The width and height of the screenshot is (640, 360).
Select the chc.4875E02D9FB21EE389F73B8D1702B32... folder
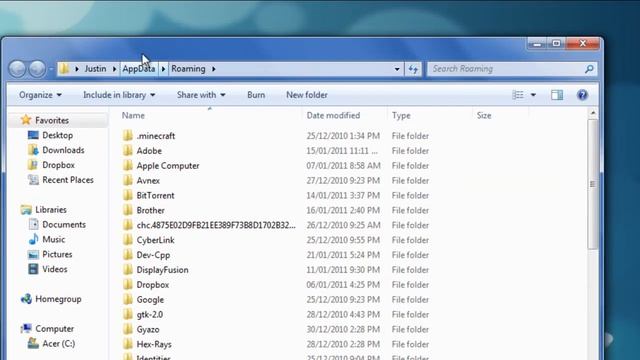pyautogui.click(x=216, y=225)
